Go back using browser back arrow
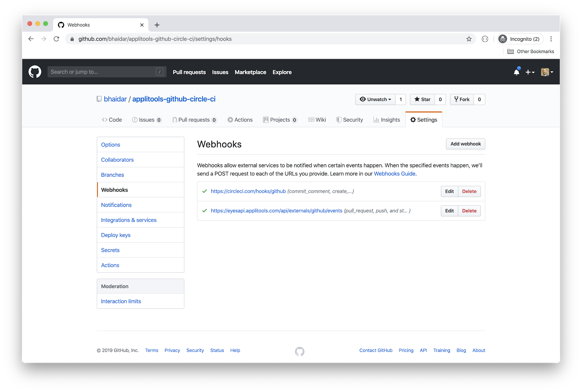Image resolution: width=582 pixels, height=392 pixels. 31,39
